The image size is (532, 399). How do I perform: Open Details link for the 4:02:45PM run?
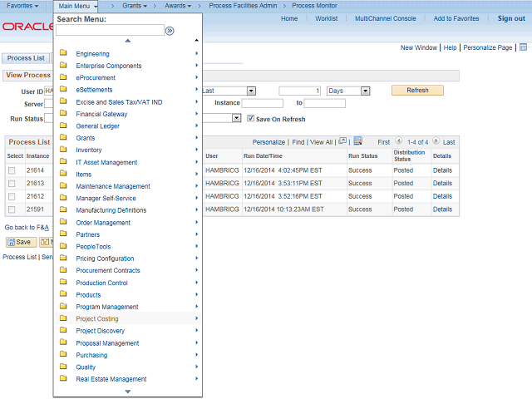(442, 170)
